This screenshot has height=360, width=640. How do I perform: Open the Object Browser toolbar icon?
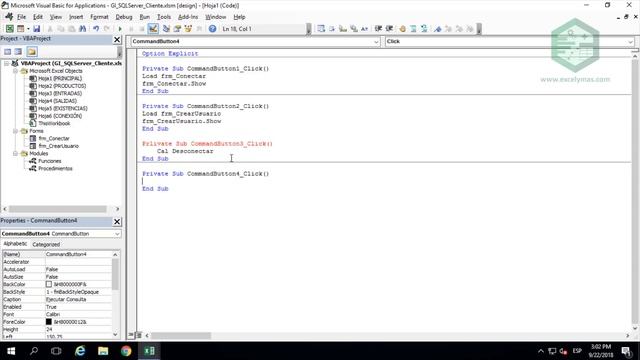tap(188, 29)
